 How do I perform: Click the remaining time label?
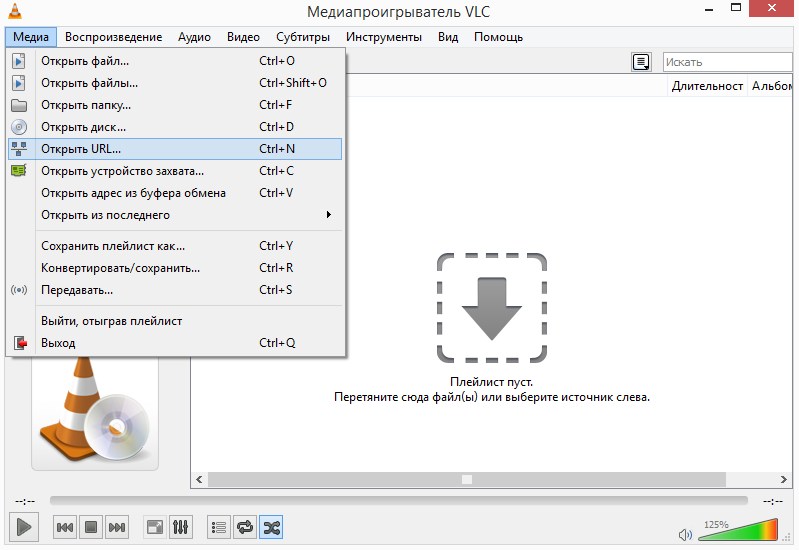point(773,502)
